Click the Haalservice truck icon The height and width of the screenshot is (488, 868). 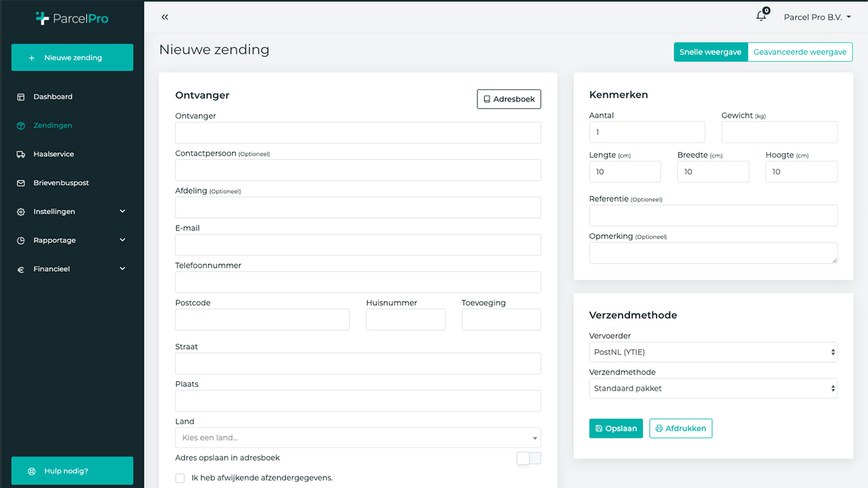pos(21,155)
